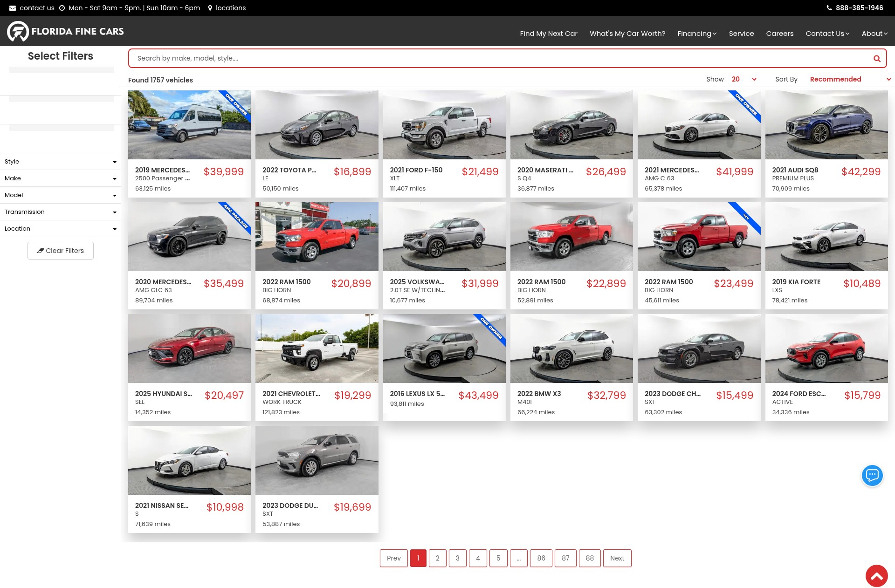Open the 2021 Mercedes AMG C 63 photo
The width and height of the screenshot is (895, 588).
(699, 125)
